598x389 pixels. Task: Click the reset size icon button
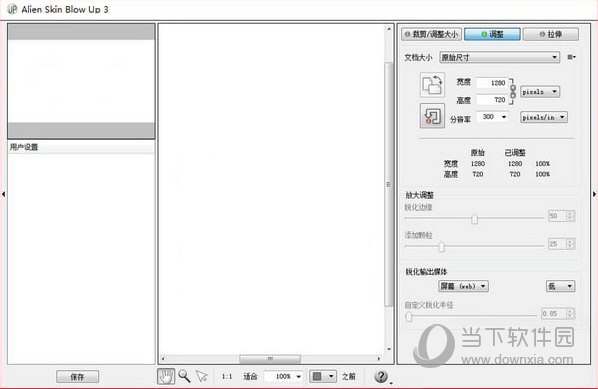coord(432,116)
